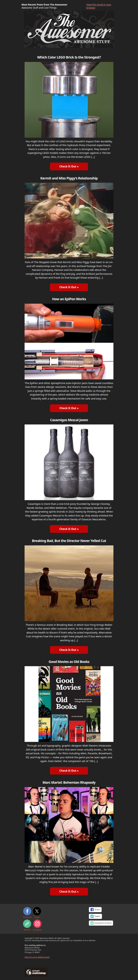Click Check It Out under EpiPen article
The image size is (138, 980).
[69, 408]
